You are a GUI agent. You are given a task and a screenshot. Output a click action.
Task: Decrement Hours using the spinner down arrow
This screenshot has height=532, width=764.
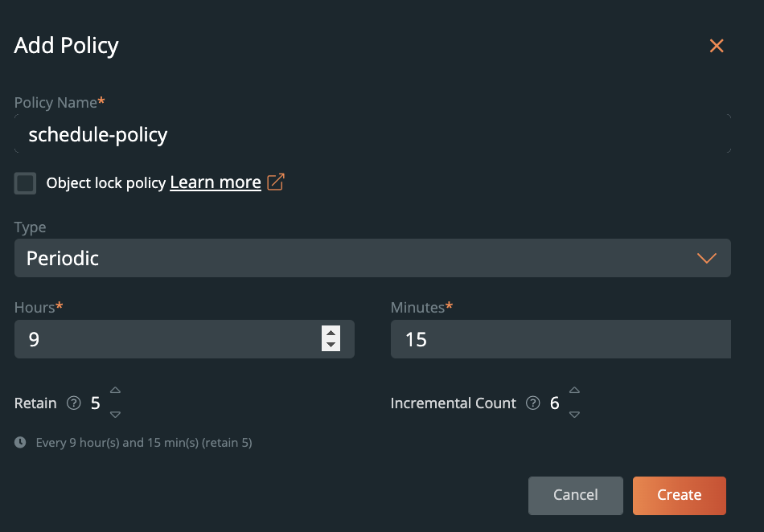coord(331,346)
